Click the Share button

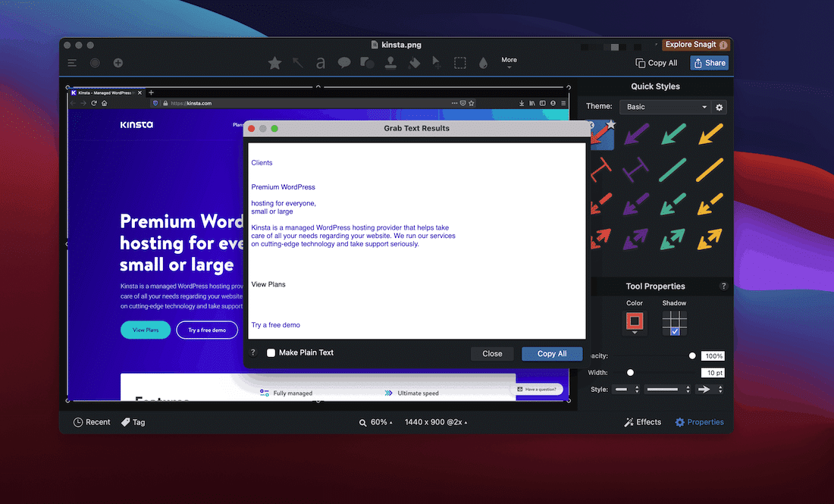[709, 63]
